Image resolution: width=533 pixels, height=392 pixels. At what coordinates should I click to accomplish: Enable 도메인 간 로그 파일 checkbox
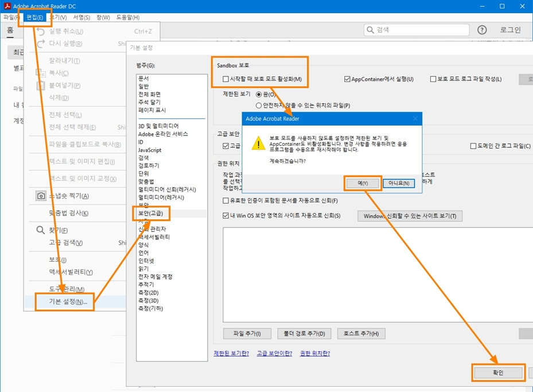point(473,146)
